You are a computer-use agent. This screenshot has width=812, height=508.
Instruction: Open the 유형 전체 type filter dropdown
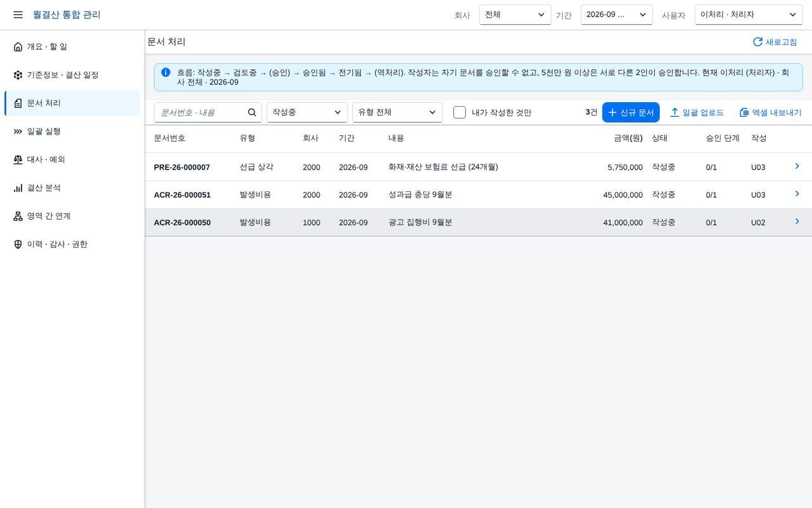coord(397,112)
